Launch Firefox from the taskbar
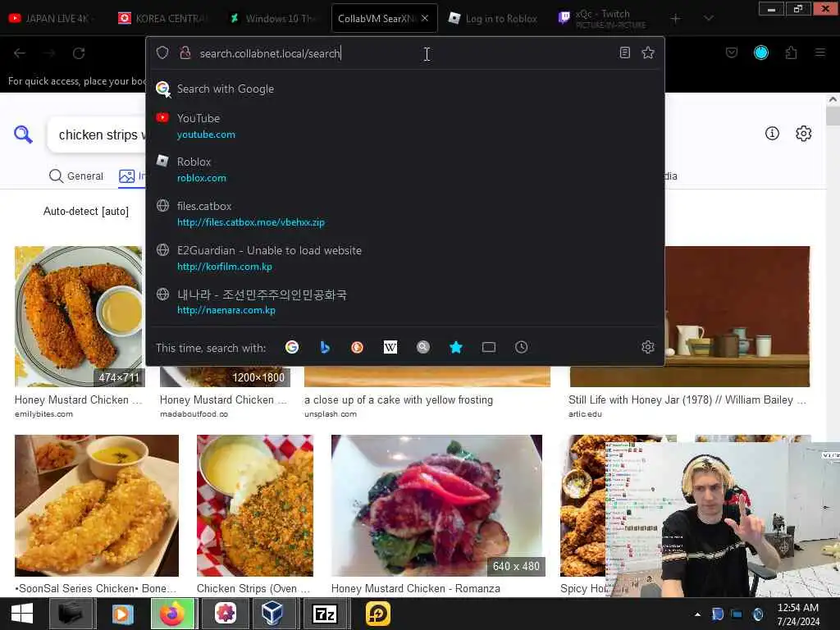 (173, 614)
